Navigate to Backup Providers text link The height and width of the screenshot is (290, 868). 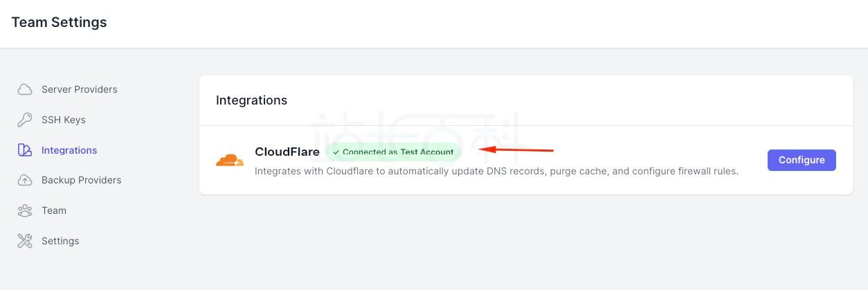click(x=81, y=180)
